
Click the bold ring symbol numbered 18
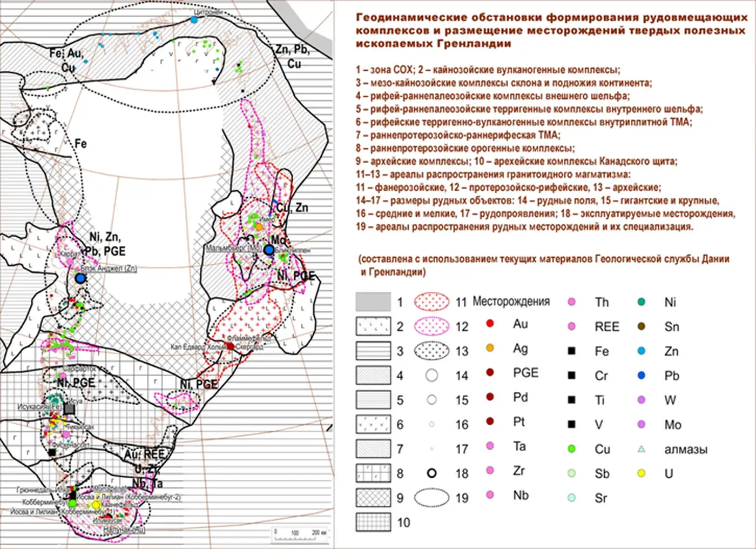(x=431, y=473)
